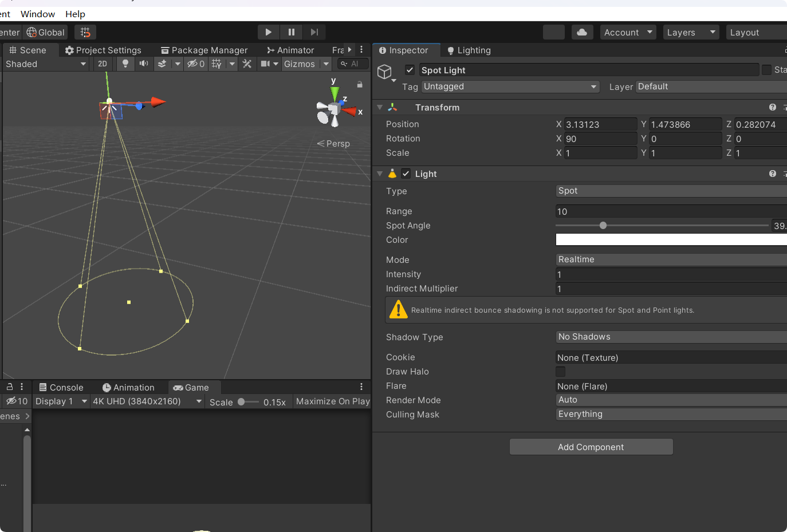This screenshot has height=532, width=787.
Task: Toggle the Draw Halo checkbox
Action: tap(561, 372)
